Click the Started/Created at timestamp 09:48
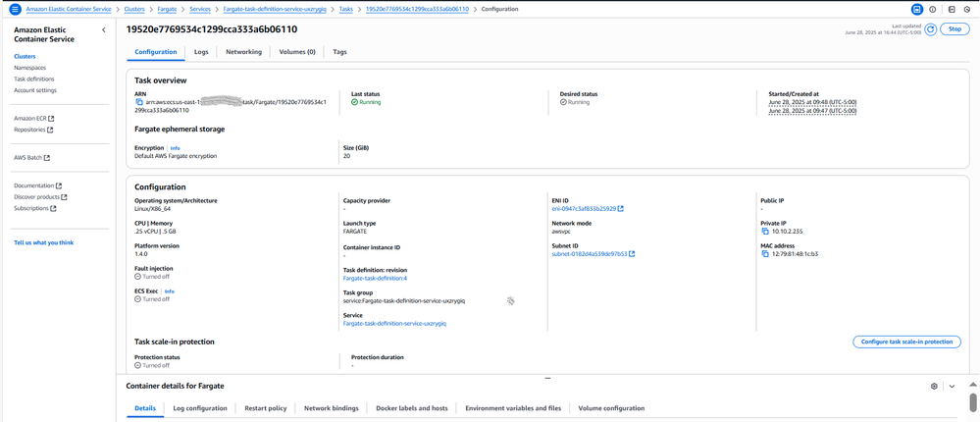The image size is (980, 422). 812,102
